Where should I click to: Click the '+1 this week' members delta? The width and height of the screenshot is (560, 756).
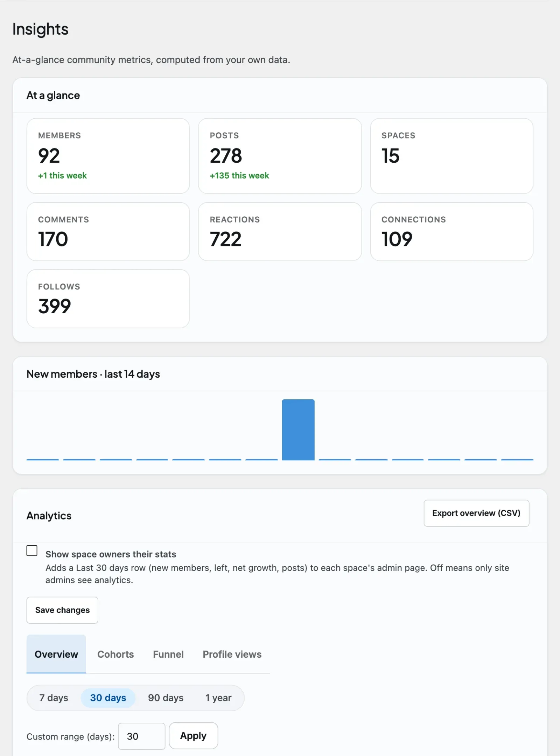pyautogui.click(x=62, y=176)
